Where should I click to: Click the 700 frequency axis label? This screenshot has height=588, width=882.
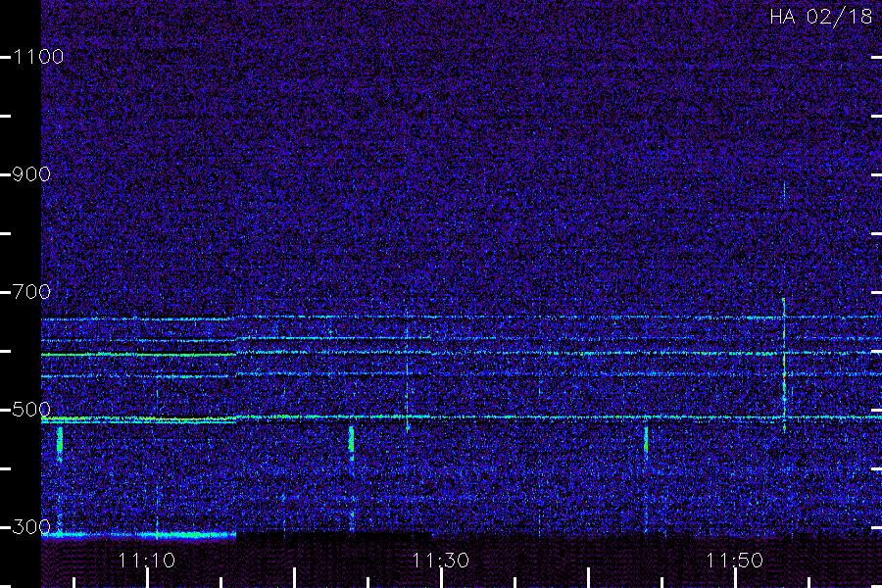click(31, 292)
